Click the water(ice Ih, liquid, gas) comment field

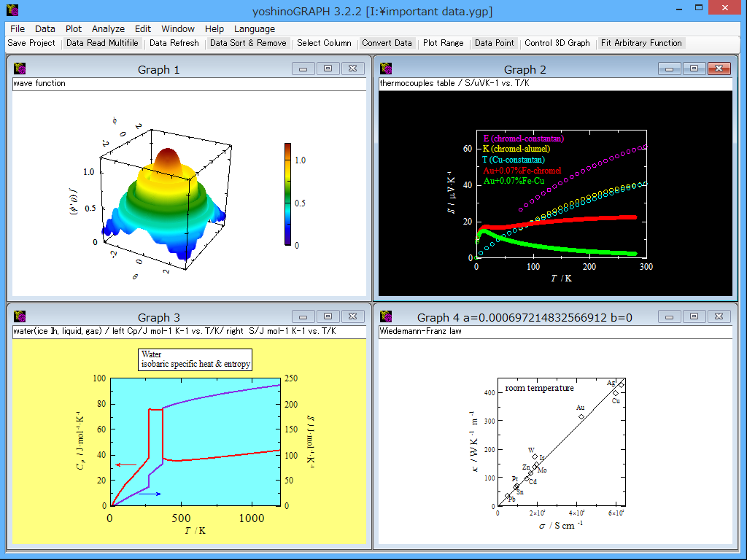point(189,331)
